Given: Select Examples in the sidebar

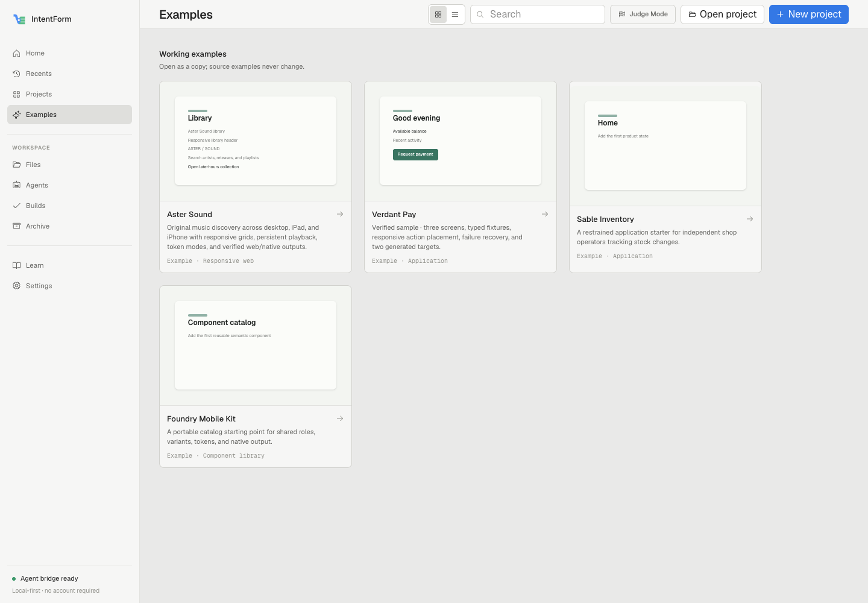Looking at the screenshot, I should pos(69,115).
